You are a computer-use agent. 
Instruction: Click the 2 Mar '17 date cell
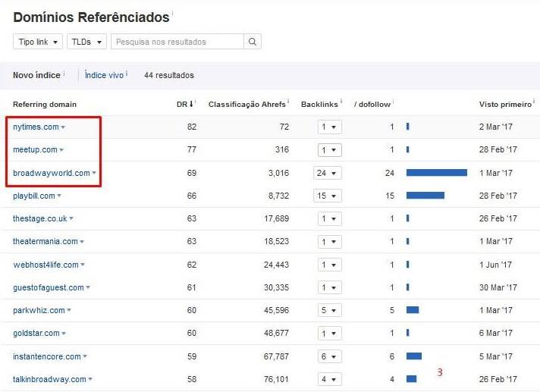coord(495,127)
